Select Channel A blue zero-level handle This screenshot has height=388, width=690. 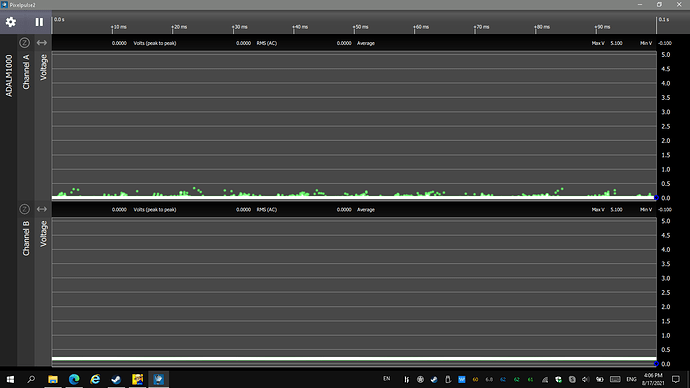point(656,198)
